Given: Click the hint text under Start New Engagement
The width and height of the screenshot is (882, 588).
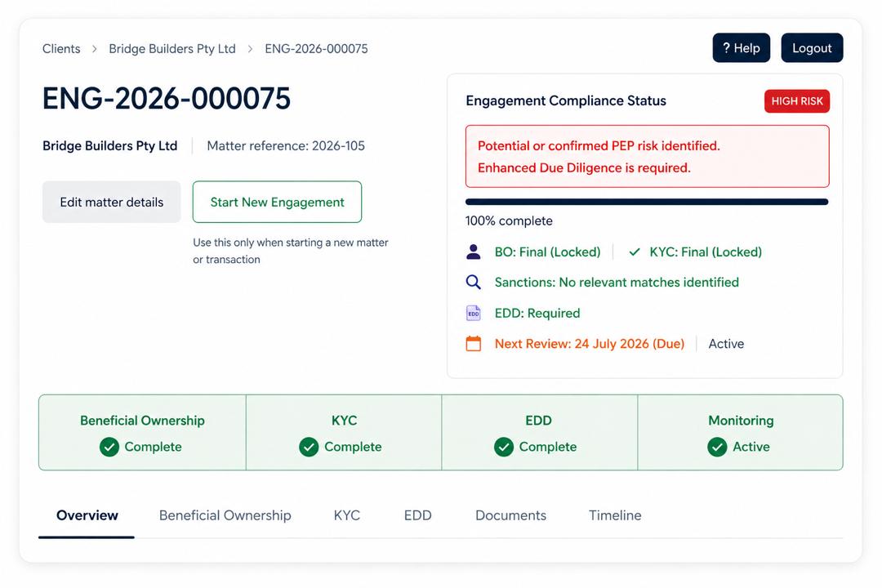Looking at the screenshot, I should click(x=291, y=251).
